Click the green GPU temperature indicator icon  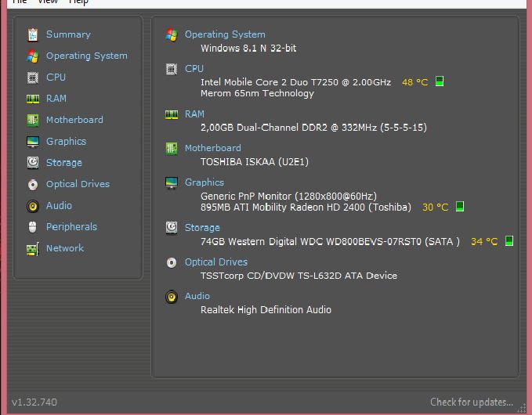coord(460,207)
